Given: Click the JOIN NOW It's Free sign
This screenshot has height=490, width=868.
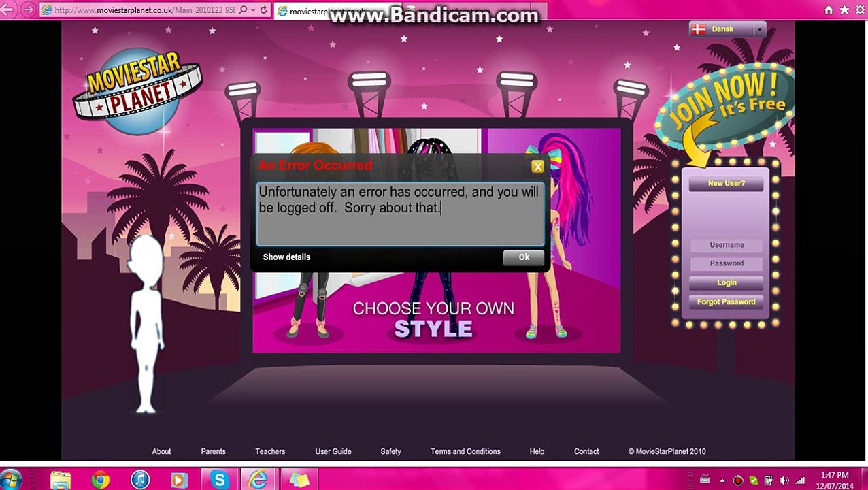Looking at the screenshot, I should pos(724,105).
